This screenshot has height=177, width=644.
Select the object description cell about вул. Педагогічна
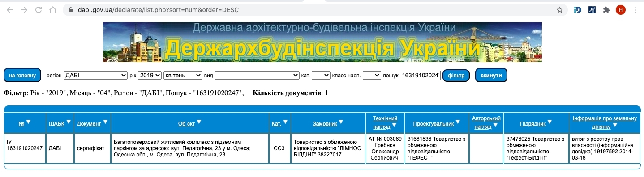click(x=190, y=148)
